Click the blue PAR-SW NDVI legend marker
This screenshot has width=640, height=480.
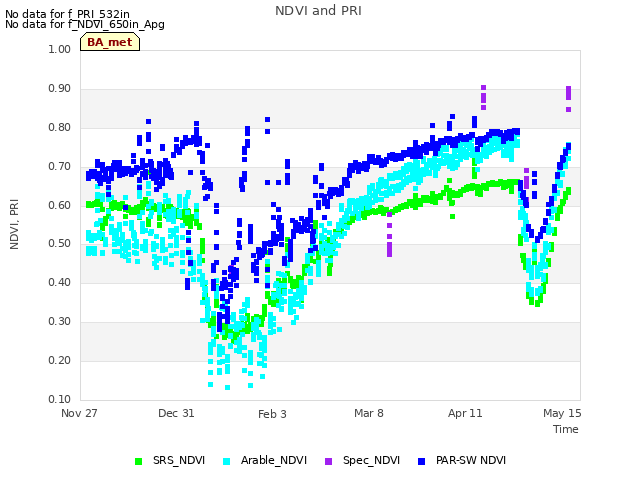point(422,461)
